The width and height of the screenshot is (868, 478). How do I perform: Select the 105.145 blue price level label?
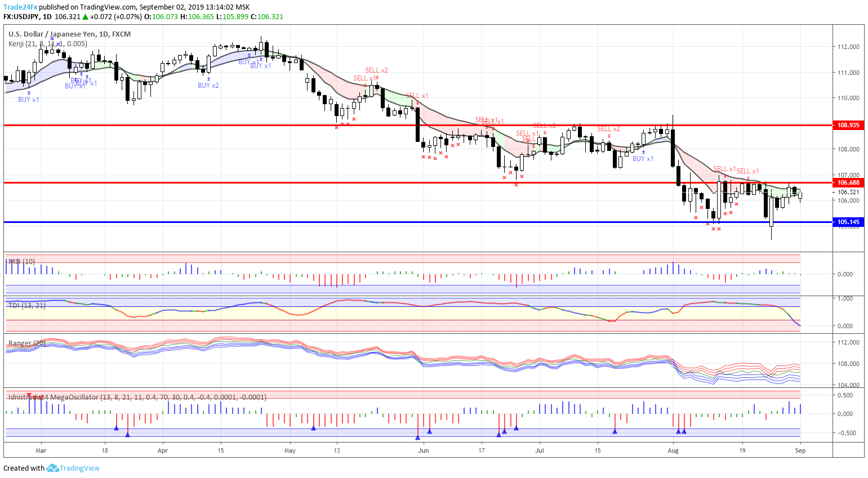848,222
